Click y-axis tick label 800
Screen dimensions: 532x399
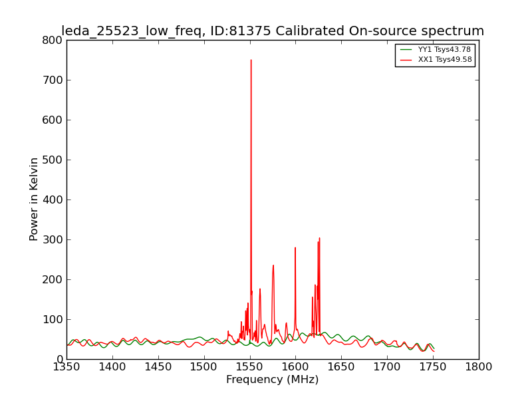(x=53, y=41)
